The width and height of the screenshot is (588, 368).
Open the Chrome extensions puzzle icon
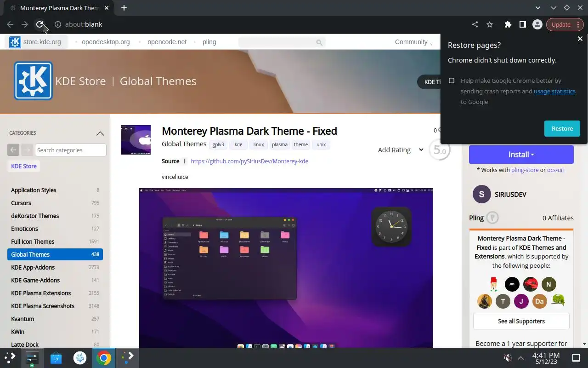[508, 24]
